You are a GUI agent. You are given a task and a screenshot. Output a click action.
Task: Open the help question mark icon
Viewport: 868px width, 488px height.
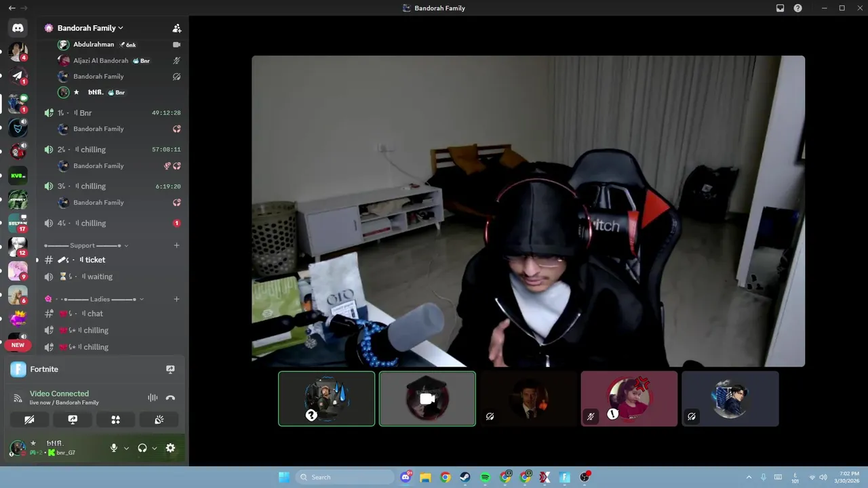pos(798,8)
